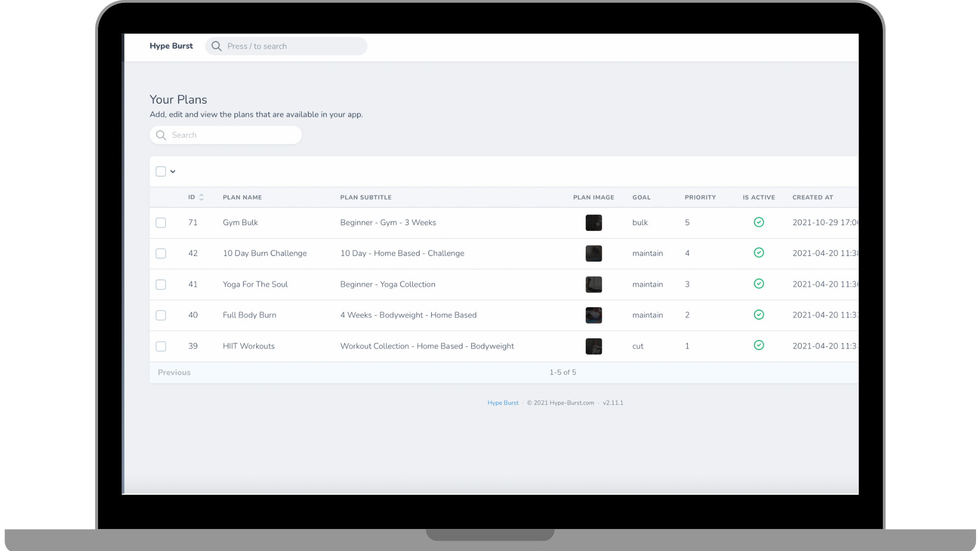The height and width of the screenshot is (551, 980).
Task: Open the Full Body Burn plan thumbnail
Action: (x=593, y=315)
